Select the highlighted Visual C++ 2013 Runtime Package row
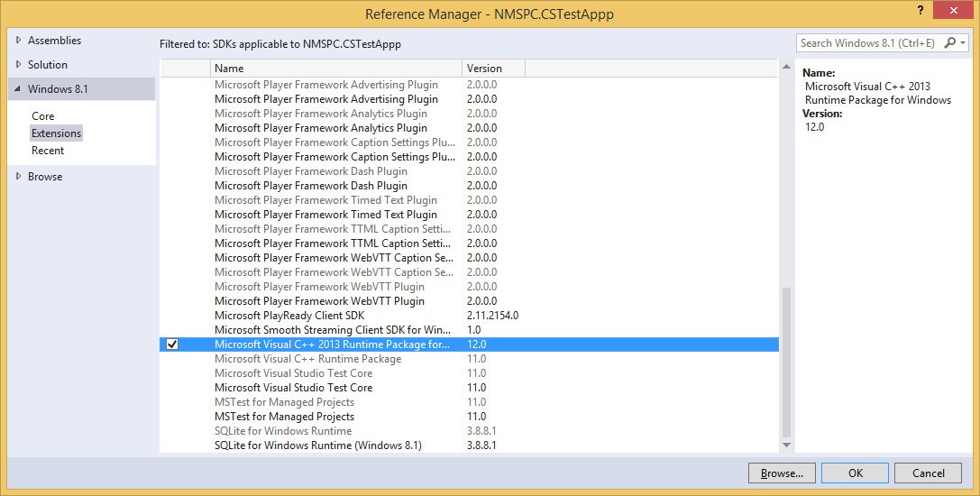The height and width of the screenshot is (496, 980). (x=469, y=344)
